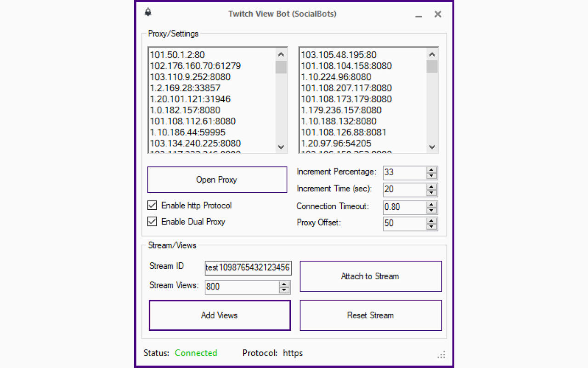The image size is (588, 368).
Task: Click the https protocol value
Action: 293,353
